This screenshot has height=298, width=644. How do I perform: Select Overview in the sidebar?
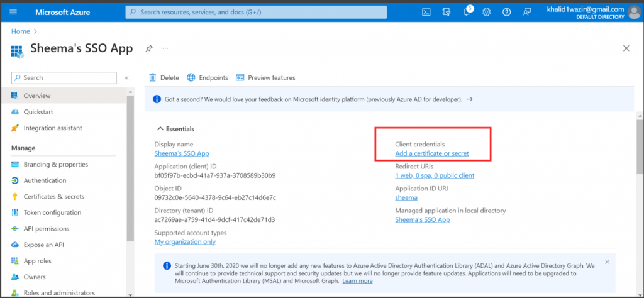64,96
